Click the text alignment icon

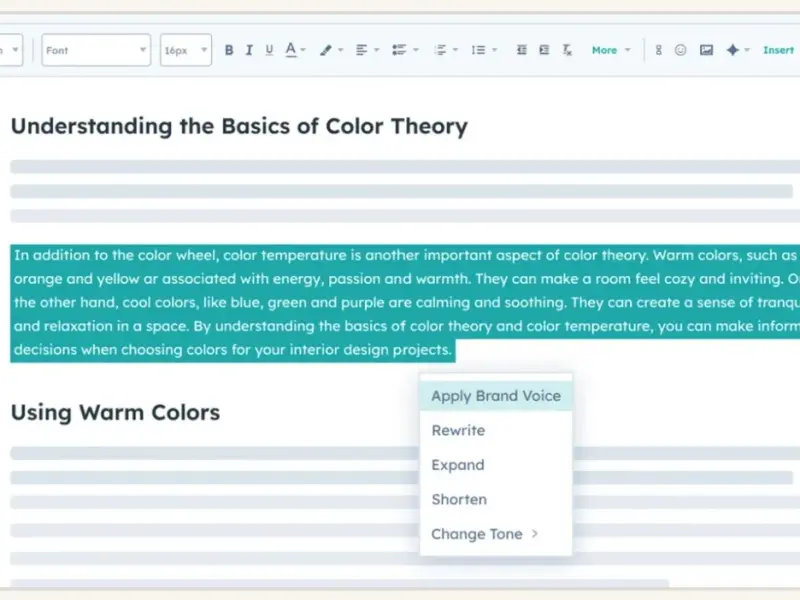tap(361, 50)
